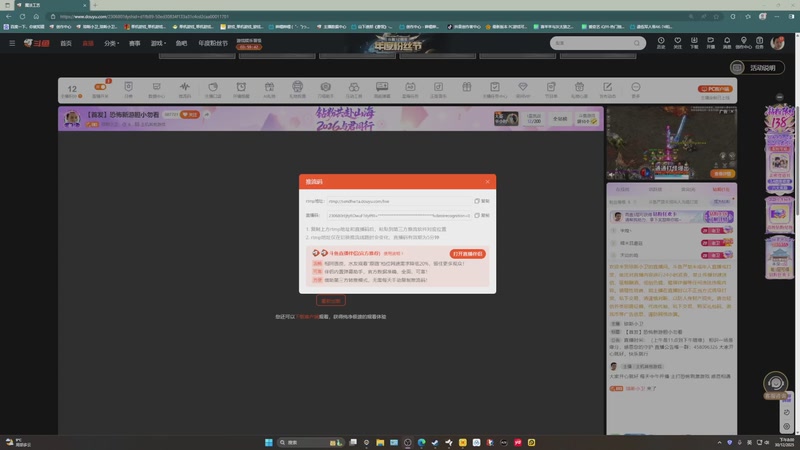This screenshot has width=800, height=450.
Task: Open the hexagon camera tool icon
Action: click(x=326, y=87)
